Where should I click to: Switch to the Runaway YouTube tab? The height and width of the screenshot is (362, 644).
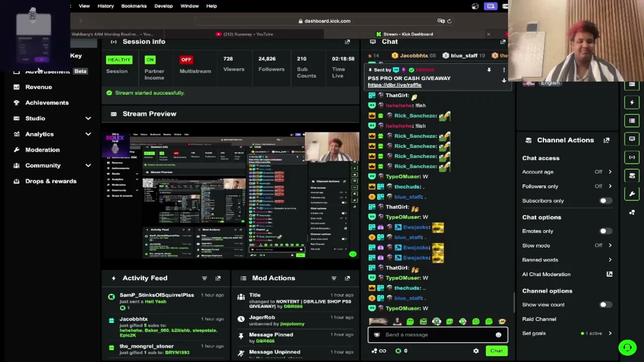(x=245, y=34)
